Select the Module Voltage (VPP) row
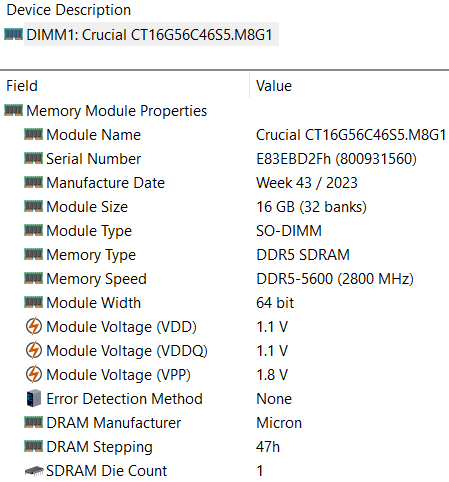The width and height of the screenshot is (449, 482). pyautogui.click(x=224, y=375)
